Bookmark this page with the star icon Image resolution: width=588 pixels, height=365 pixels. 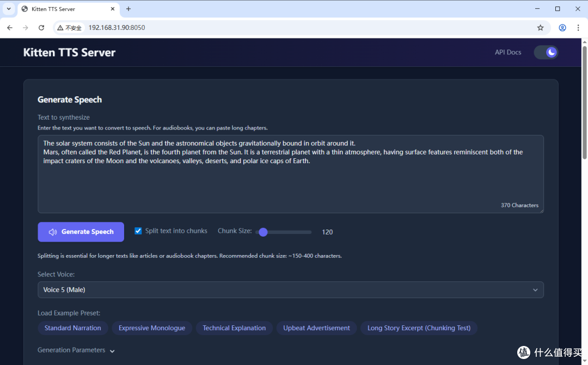541,28
